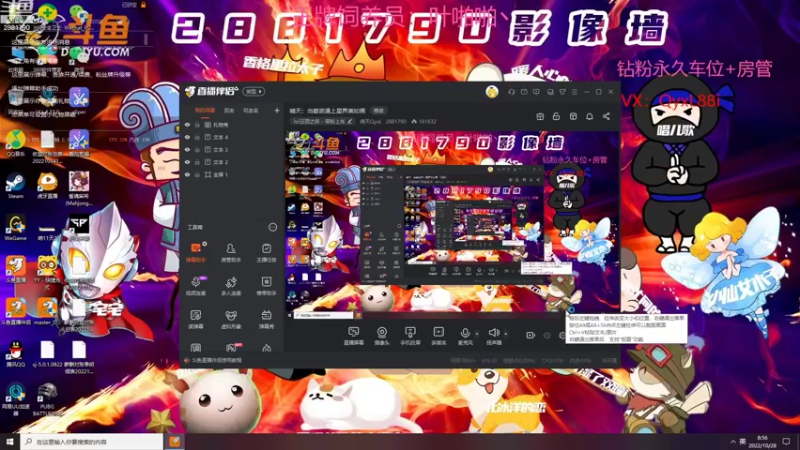
Task: Click the stream preview canvas
Action: 452,223
